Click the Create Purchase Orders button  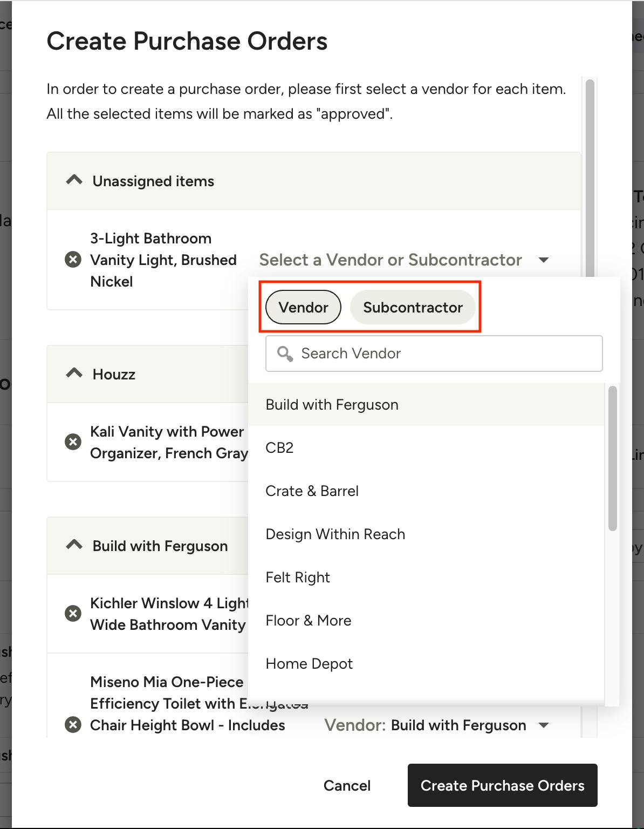click(502, 786)
